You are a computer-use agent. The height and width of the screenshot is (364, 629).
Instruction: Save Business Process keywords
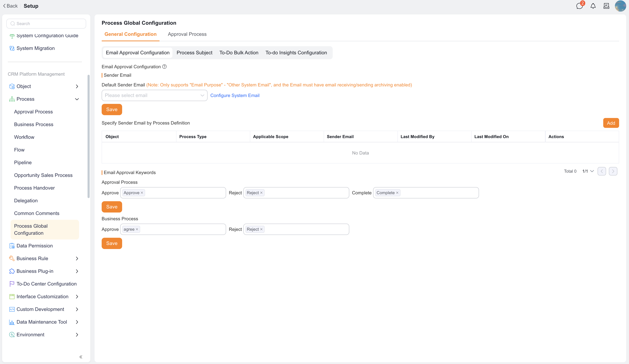112,243
